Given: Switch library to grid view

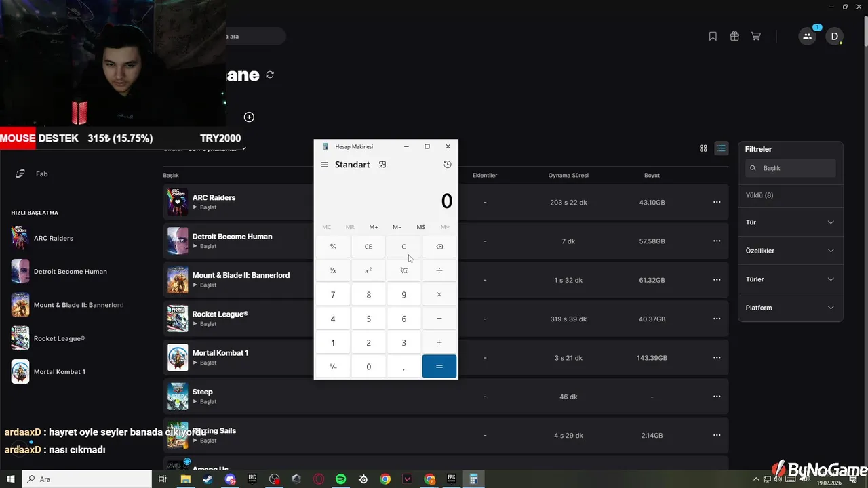Looking at the screenshot, I should tap(703, 148).
